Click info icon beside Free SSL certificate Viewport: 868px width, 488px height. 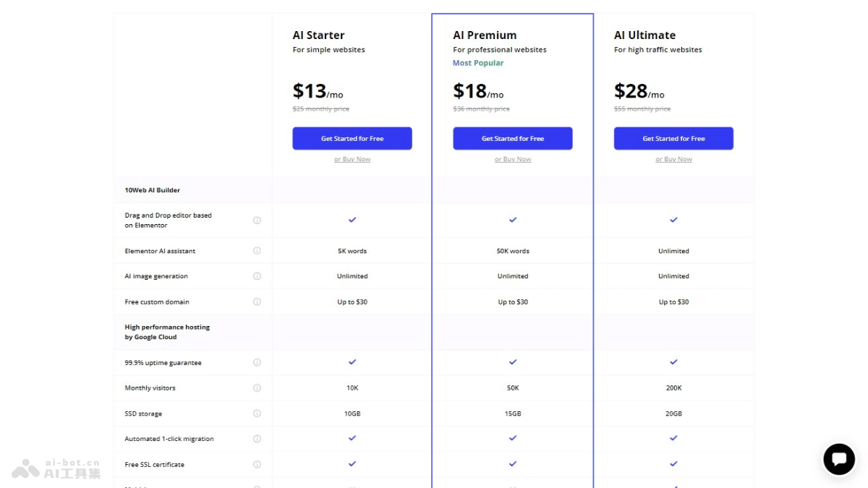coord(257,465)
